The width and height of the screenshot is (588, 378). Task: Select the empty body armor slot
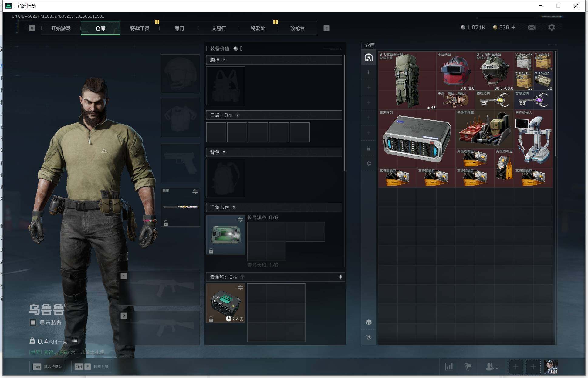pos(180,118)
